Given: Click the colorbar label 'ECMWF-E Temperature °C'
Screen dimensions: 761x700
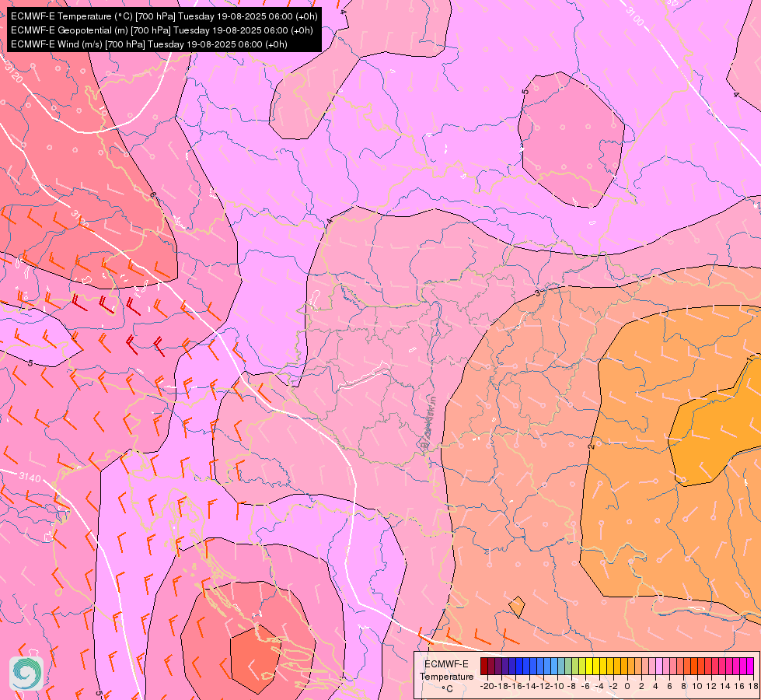Looking at the screenshot, I should point(447,676).
